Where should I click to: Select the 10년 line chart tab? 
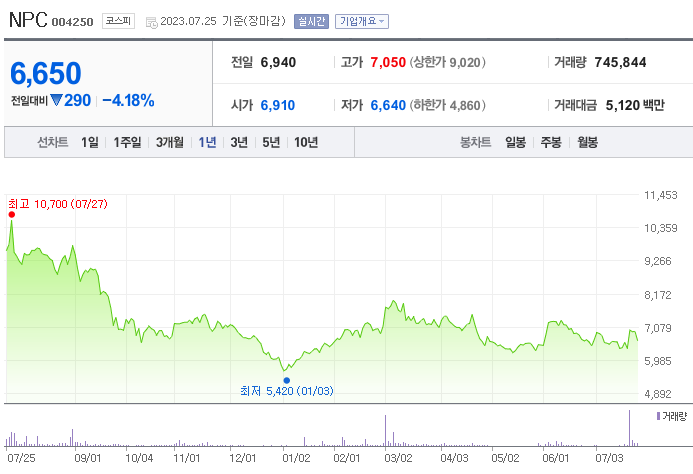(x=306, y=142)
